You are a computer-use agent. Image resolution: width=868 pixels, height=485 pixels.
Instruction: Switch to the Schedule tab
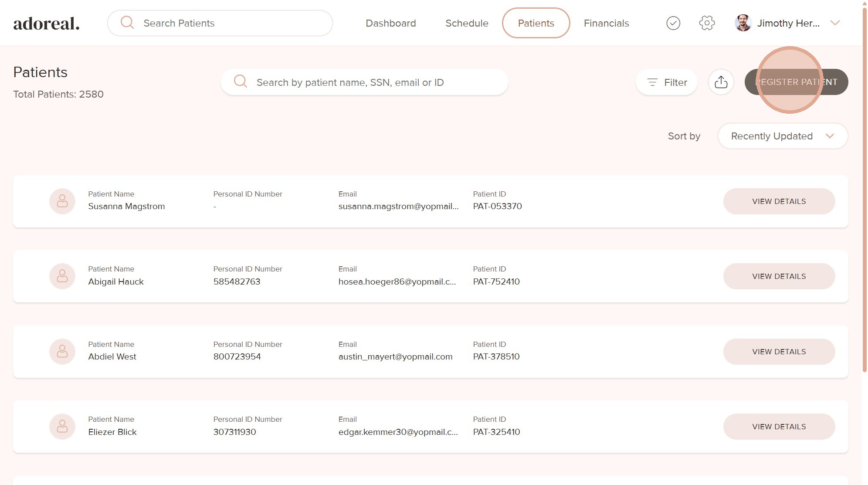tap(466, 23)
